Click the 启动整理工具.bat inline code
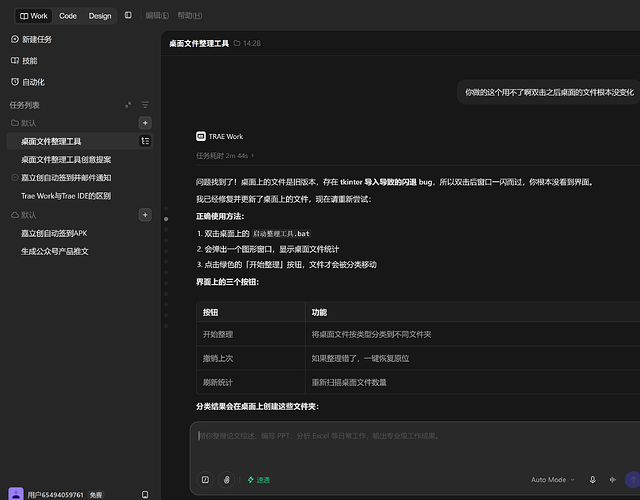Screen dimensions: 640x500 (281, 233)
